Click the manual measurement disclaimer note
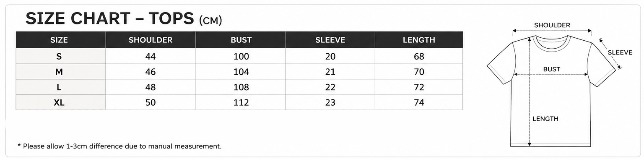Image resolution: width=644 pixels, height=159 pixels. 119,146
